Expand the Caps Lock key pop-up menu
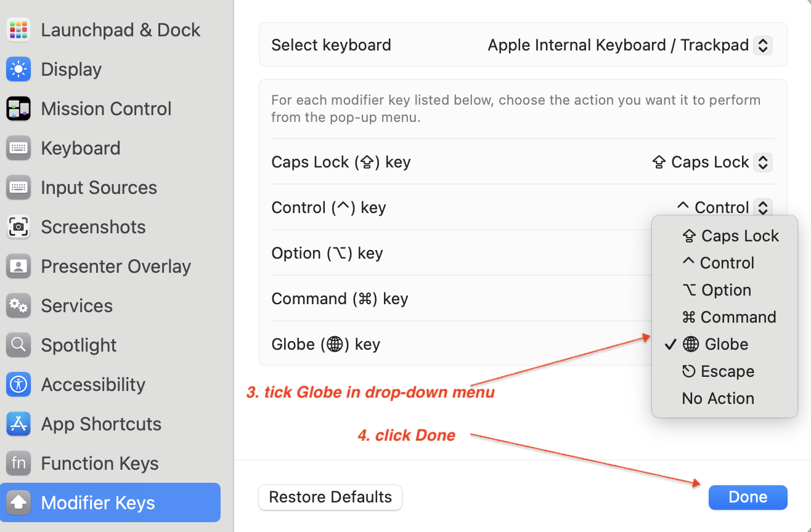Image resolution: width=811 pixels, height=532 pixels. (762, 162)
